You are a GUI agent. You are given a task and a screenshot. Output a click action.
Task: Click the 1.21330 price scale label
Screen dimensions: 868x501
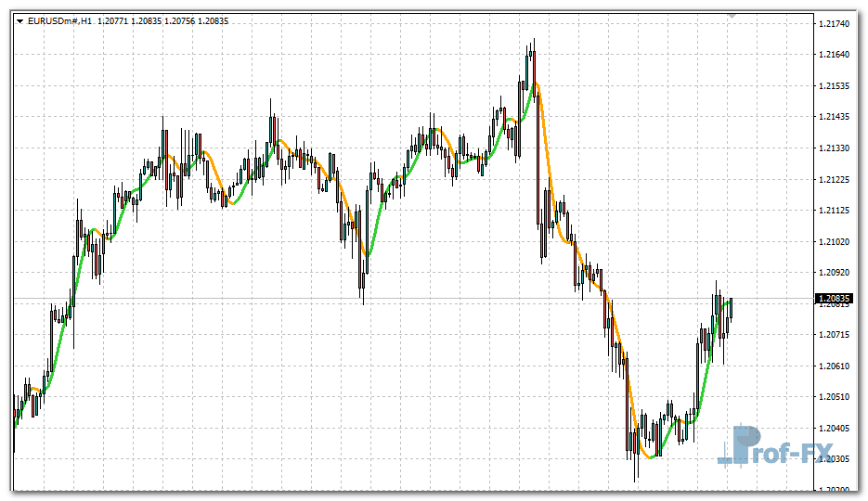coord(836,148)
